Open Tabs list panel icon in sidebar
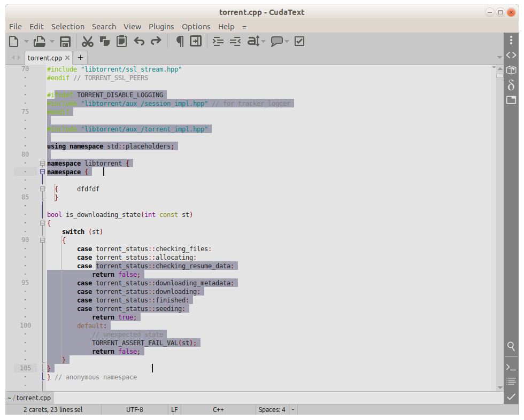This screenshot has width=524, height=420. (511, 100)
